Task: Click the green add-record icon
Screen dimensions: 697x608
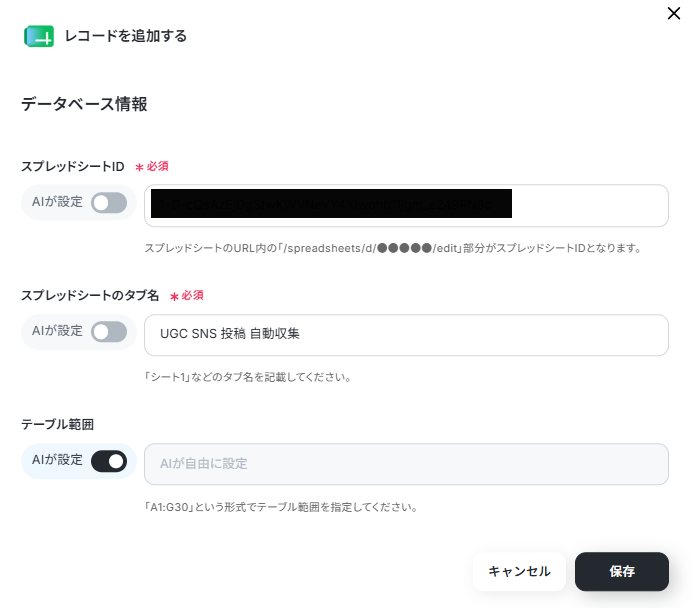Action: tap(39, 36)
